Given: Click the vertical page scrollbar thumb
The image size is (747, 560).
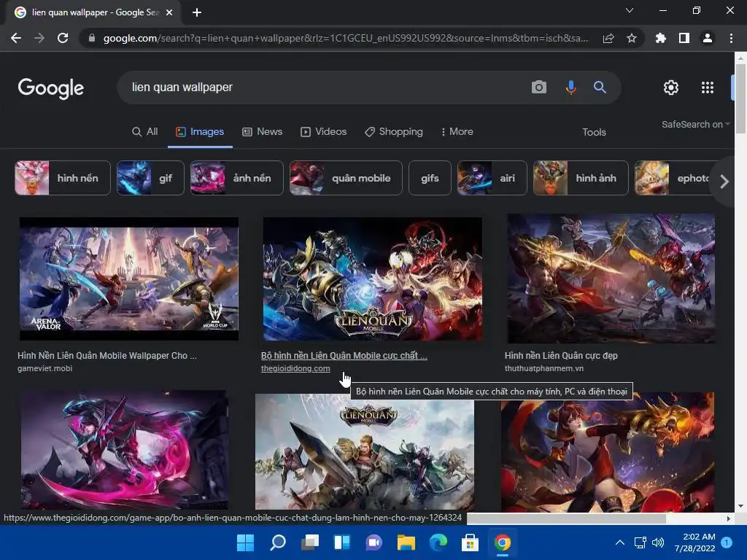Looking at the screenshot, I should 740,98.
